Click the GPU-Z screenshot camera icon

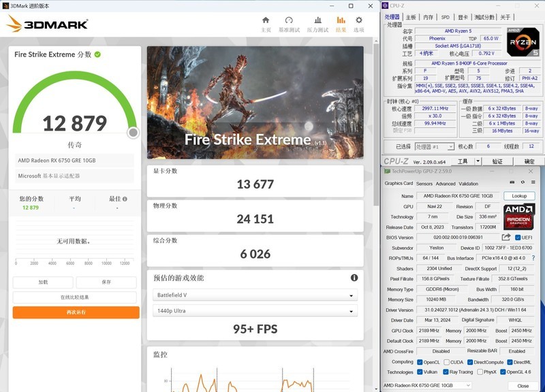tap(512, 182)
